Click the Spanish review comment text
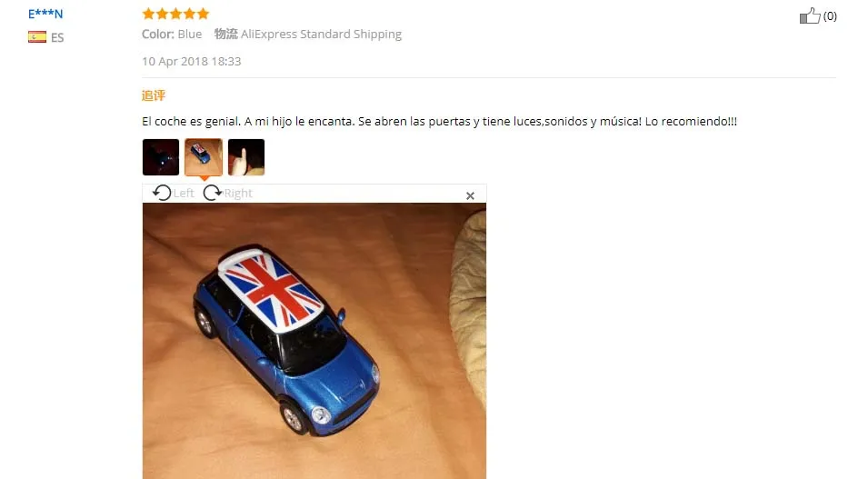Viewport: 868px width, 479px height. pyautogui.click(x=440, y=121)
